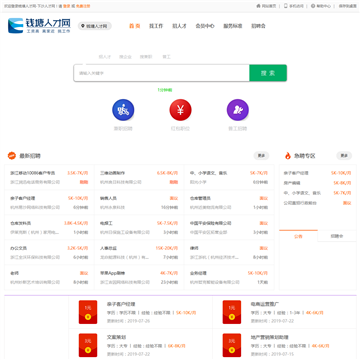
Task: Open job 仓库管理员
Action: (200, 198)
